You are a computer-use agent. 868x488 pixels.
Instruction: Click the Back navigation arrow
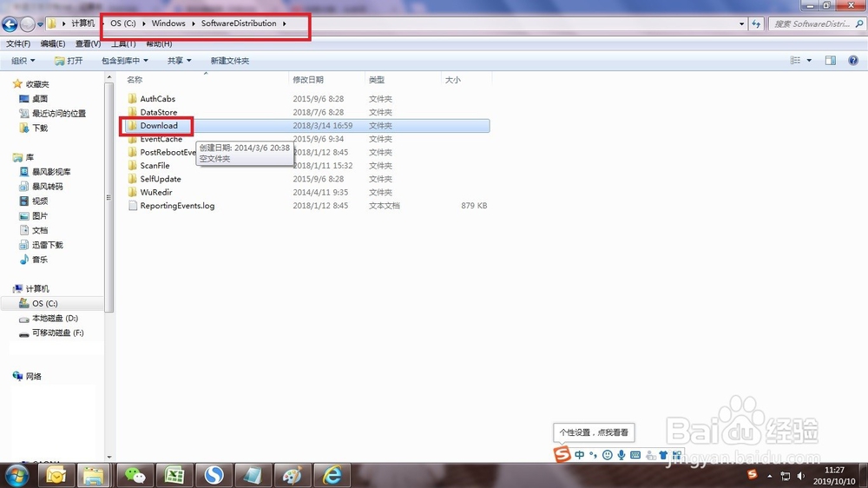click(x=10, y=23)
